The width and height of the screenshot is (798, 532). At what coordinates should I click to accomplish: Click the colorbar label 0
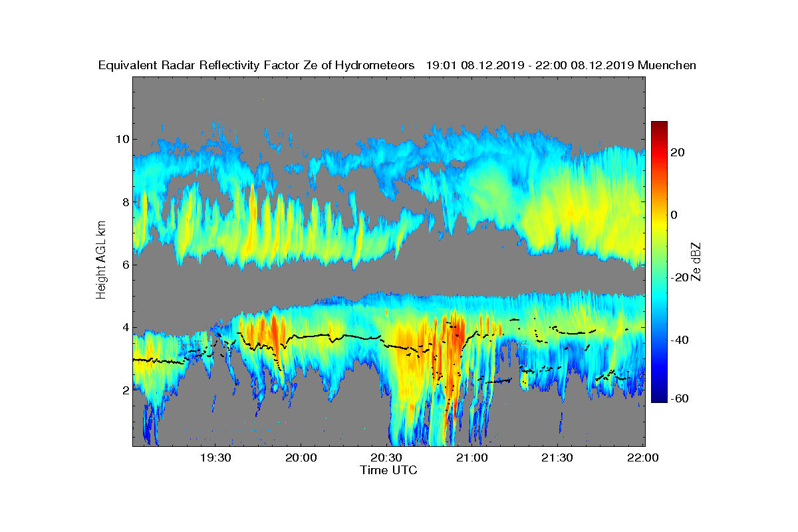click(x=674, y=215)
